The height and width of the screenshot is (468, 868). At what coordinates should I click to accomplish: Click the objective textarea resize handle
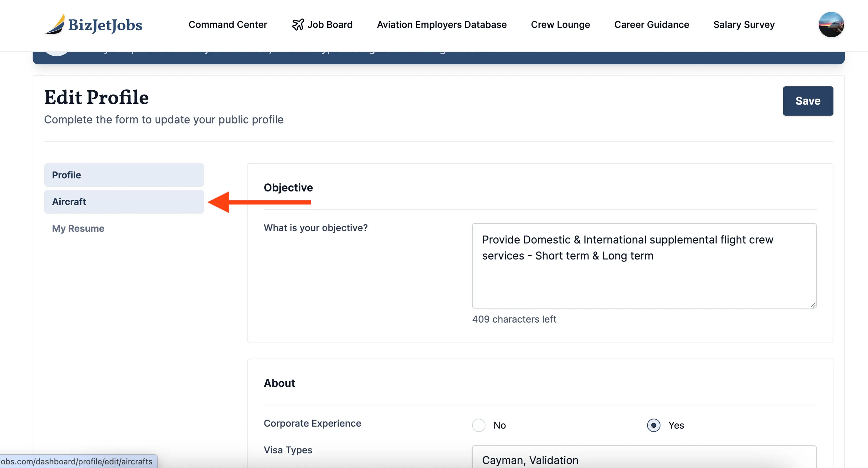point(813,305)
